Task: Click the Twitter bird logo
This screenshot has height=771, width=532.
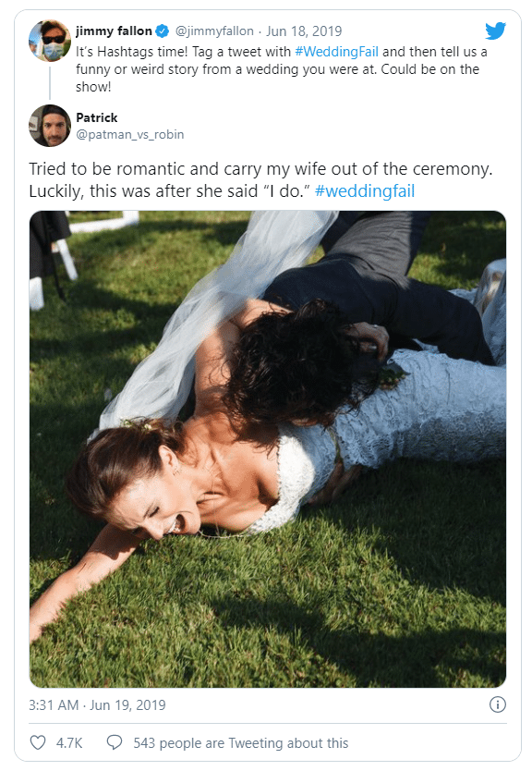Action: (495, 31)
